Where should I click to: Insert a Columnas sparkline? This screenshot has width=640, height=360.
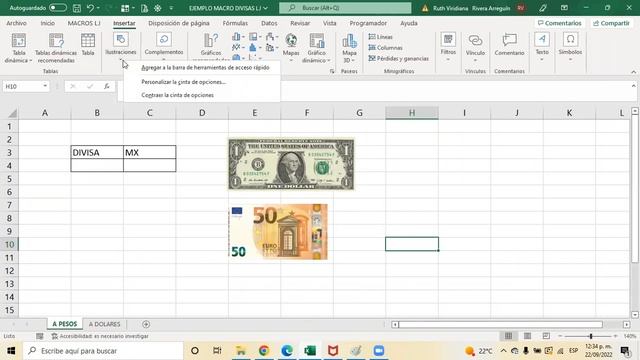point(385,48)
